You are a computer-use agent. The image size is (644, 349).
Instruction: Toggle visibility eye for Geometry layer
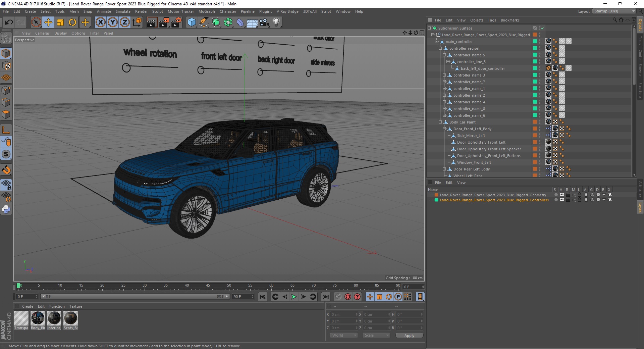(x=562, y=195)
